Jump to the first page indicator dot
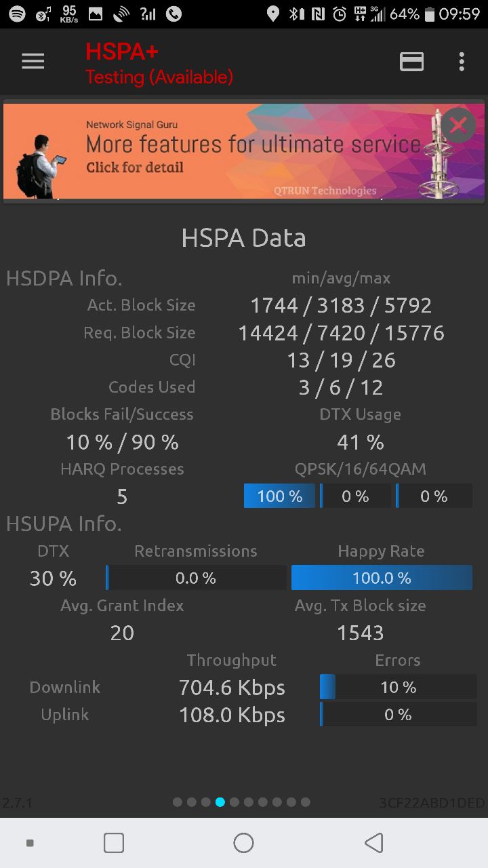This screenshot has height=868, width=488. [178, 802]
